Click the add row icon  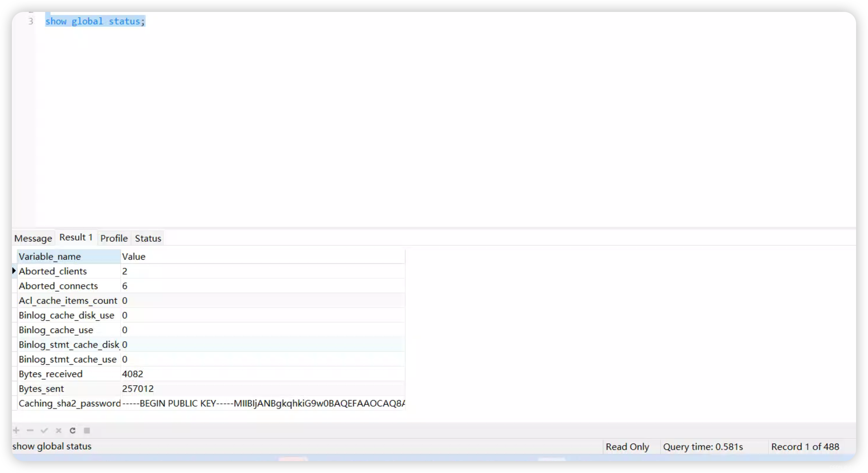coord(16,430)
